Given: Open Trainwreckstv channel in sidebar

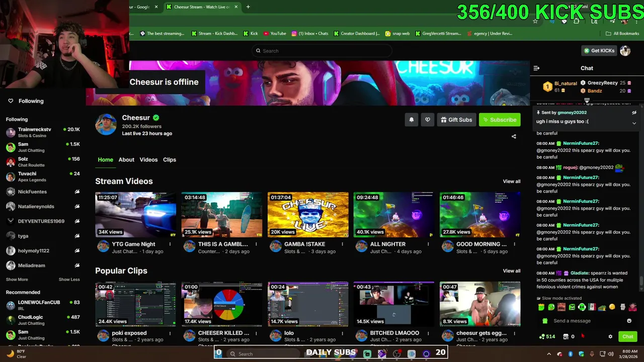Looking at the screenshot, I should (43, 132).
